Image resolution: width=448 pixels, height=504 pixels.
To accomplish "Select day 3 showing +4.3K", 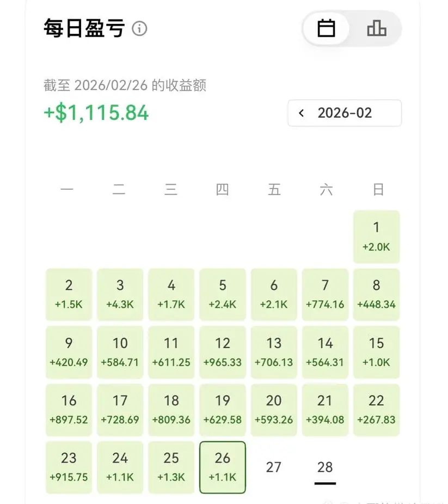I will pyautogui.click(x=120, y=294).
